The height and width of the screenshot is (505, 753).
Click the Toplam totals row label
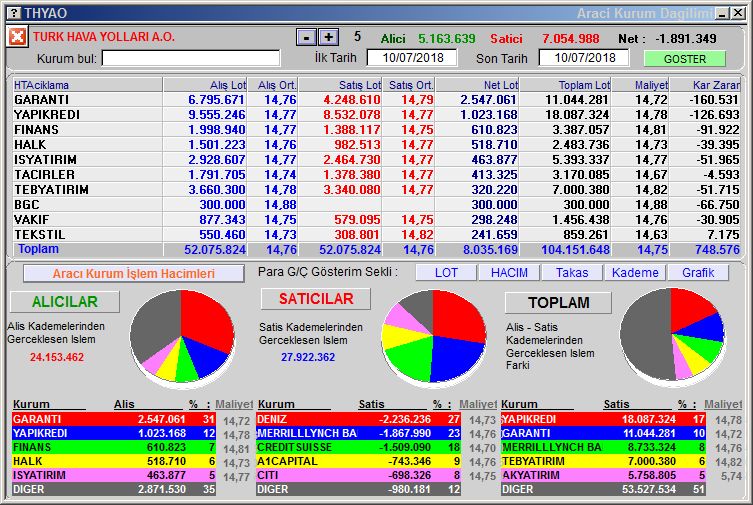coord(38,249)
